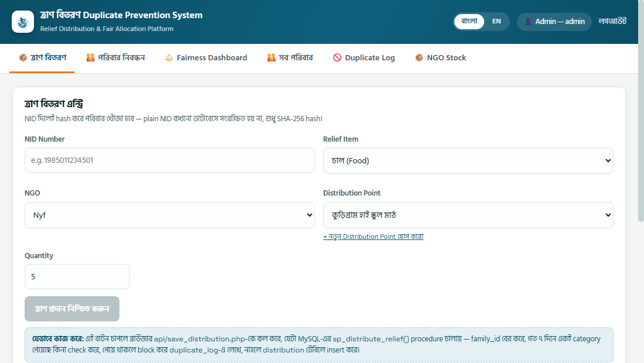This screenshot has width=644, height=363.
Task: Click the scales icon on Fairness Dashboard tab
Action: coord(169,57)
